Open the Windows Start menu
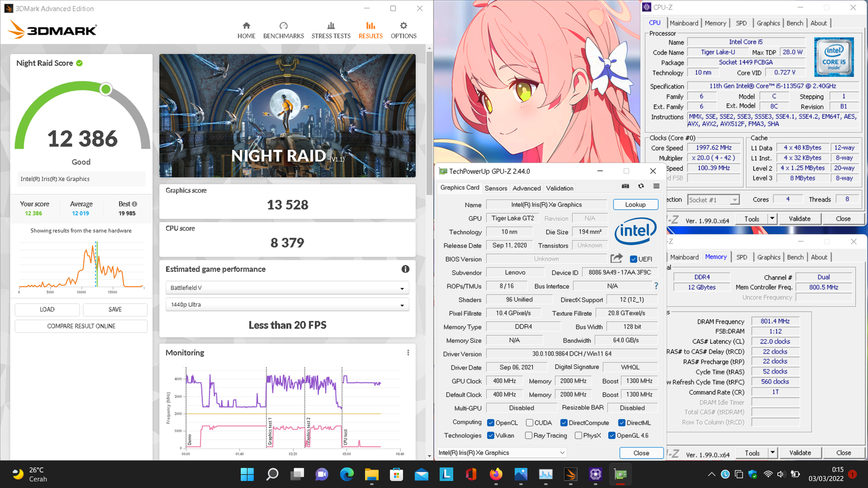This screenshot has width=868, height=488. [247, 474]
